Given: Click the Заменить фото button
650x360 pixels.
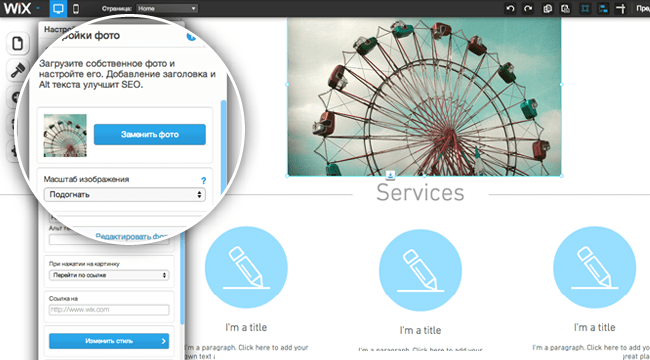Looking at the screenshot, I should point(150,134).
